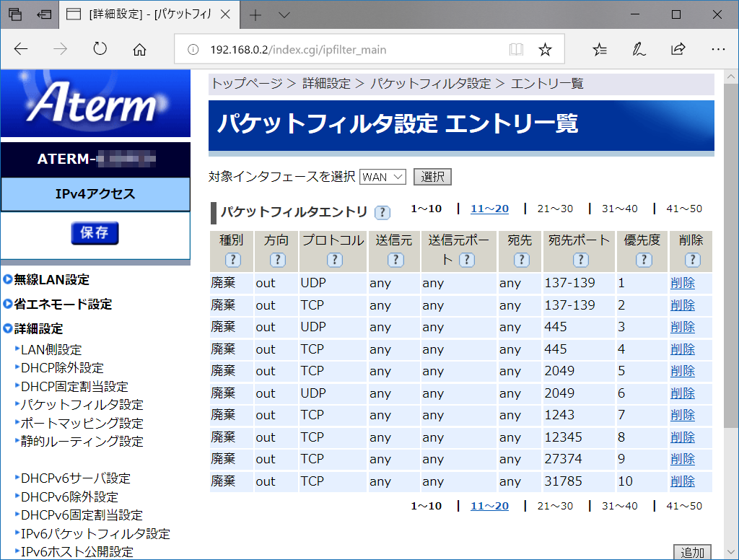Screen dimensions: 739x560
Task: Open a new browser tab
Action: (x=255, y=15)
